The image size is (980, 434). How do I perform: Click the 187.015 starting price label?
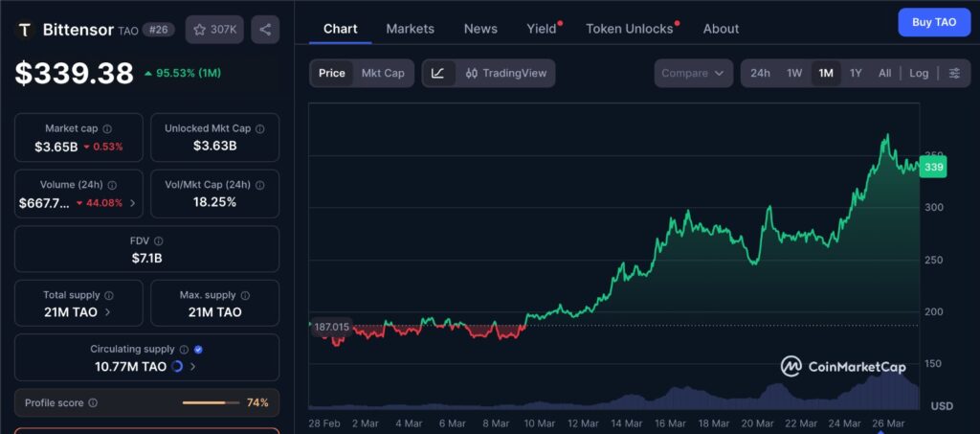point(332,327)
